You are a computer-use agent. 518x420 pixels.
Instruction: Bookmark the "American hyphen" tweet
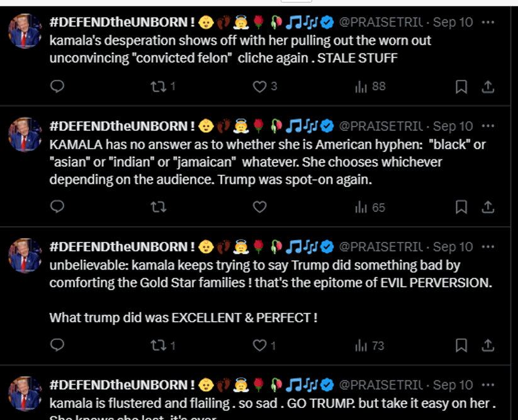tap(461, 207)
